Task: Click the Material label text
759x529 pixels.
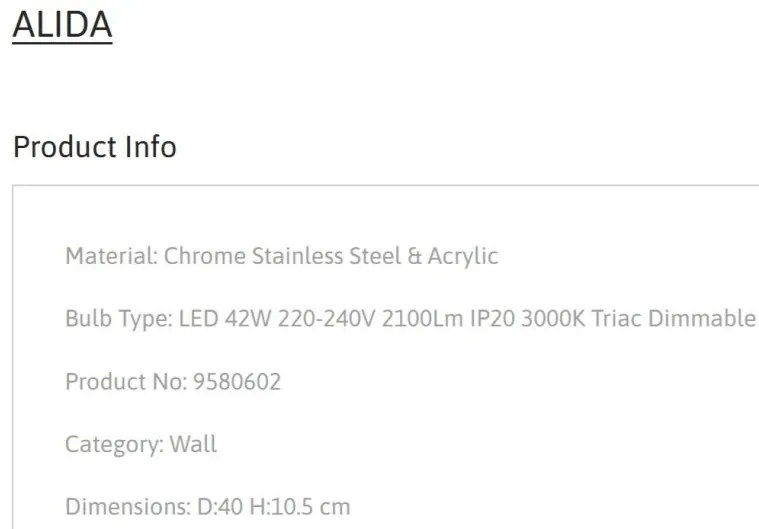Action: pos(112,256)
